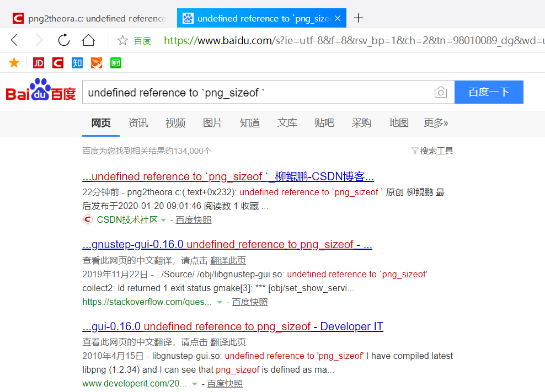
Task: Click the search tools filter funnel icon
Action: pyautogui.click(x=414, y=151)
